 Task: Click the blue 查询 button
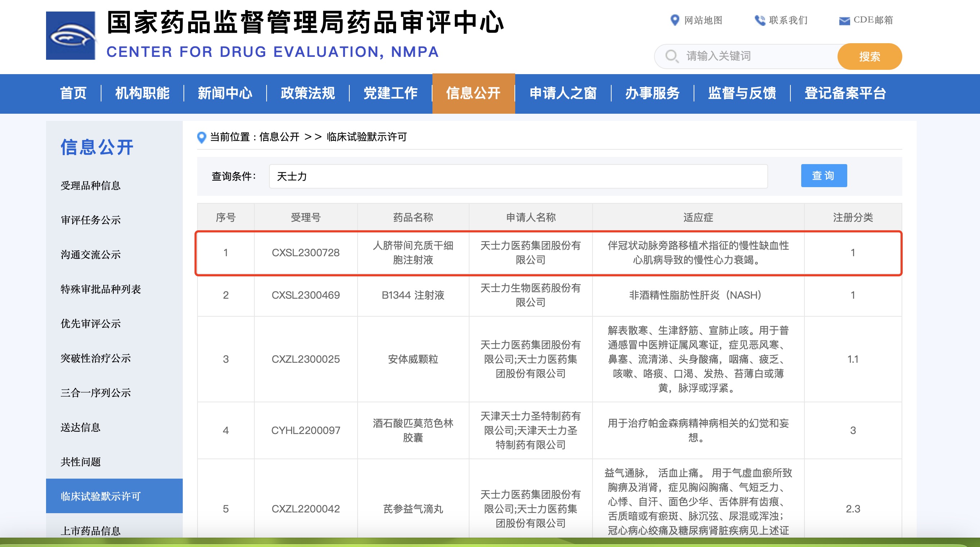point(824,176)
